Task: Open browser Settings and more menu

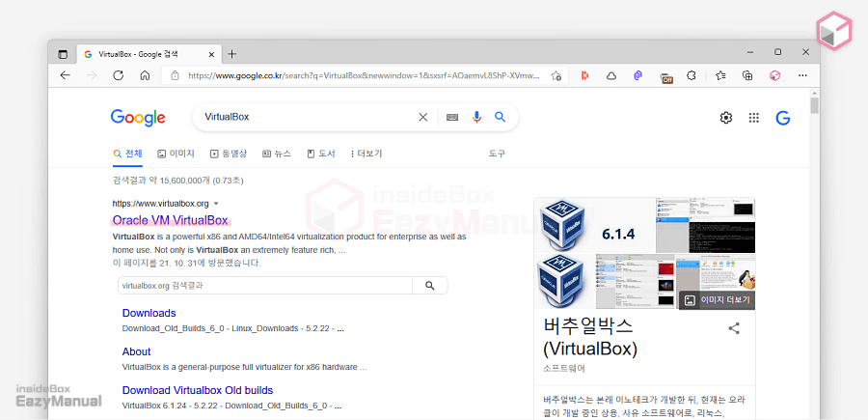Action: point(802,75)
